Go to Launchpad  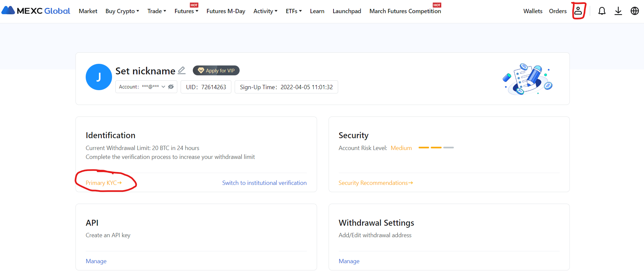coord(347,11)
